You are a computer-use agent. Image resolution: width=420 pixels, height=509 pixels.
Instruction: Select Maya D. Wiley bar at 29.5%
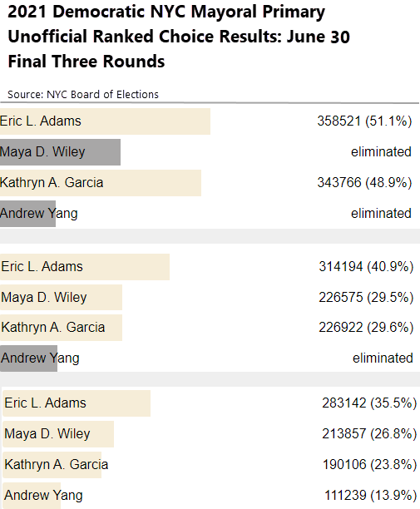[x=61, y=298]
